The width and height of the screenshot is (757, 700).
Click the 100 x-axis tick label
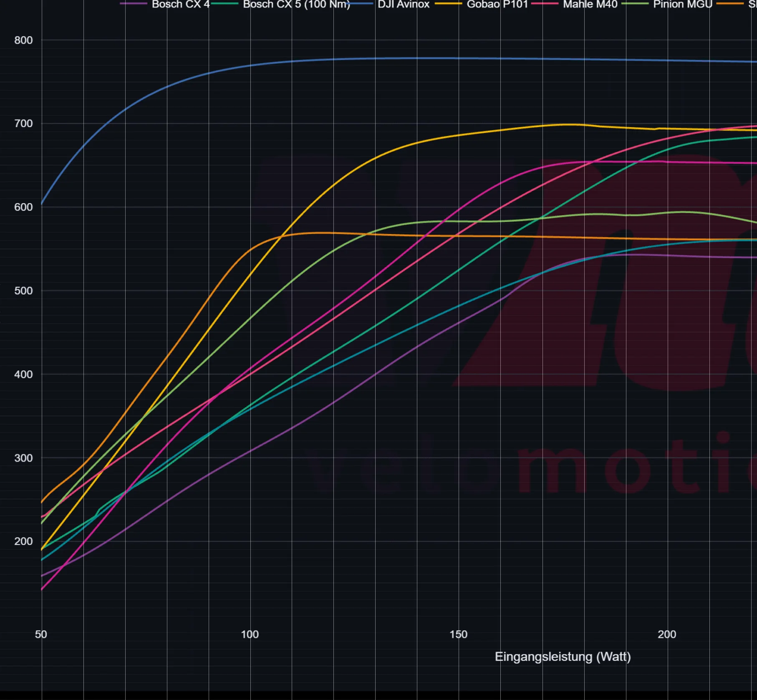[x=250, y=634]
